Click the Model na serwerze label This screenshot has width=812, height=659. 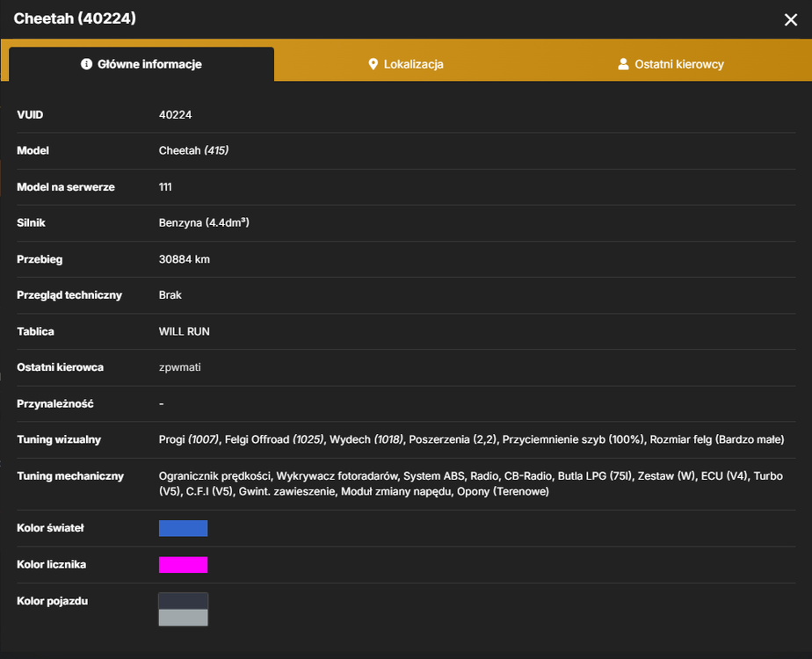66,187
